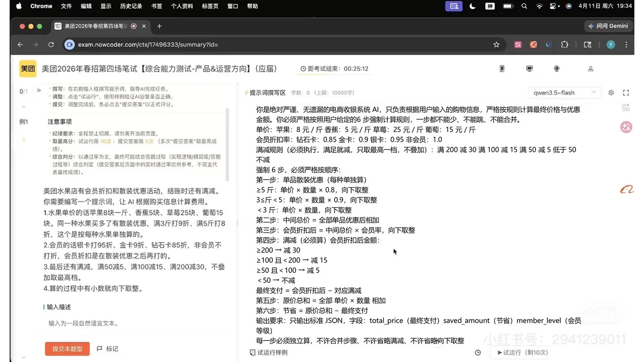The width and height of the screenshot is (644, 362).
Task: Open the 文件 menu
Action: pos(66,6)
